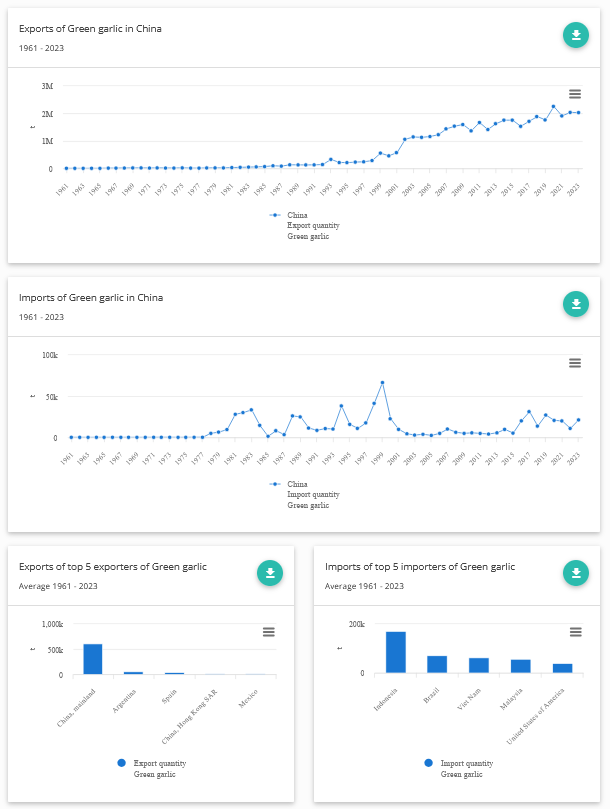The image size is (610, 809).
Task: Click the Malaysia import bar
Action: (x=521, y=666)
